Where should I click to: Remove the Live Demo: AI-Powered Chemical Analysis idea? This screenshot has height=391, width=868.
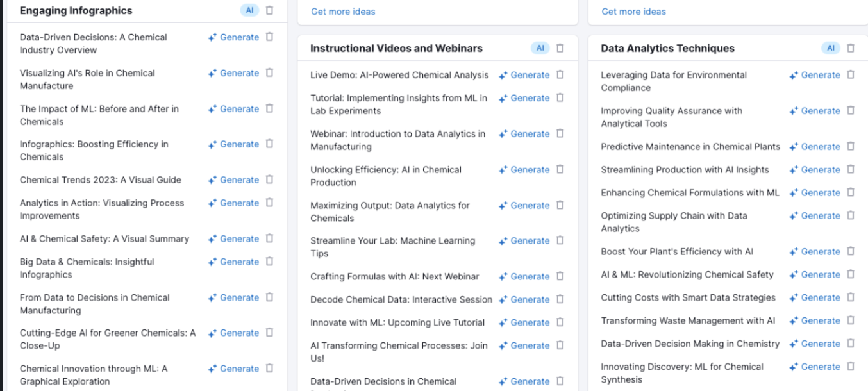point(560,75)
